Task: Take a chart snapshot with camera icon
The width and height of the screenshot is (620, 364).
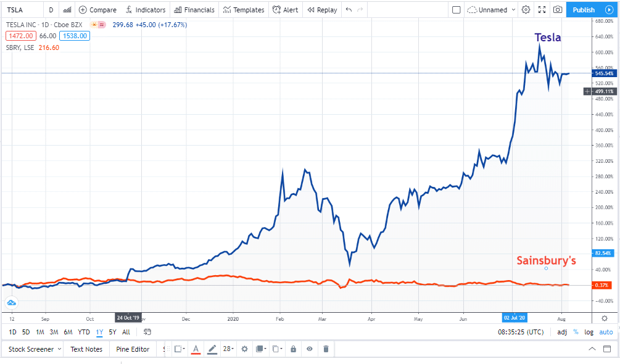Action: point(558,10)
